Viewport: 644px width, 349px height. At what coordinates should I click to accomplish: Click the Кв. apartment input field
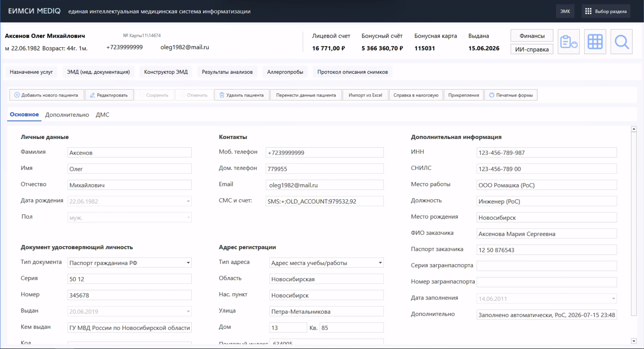(351, 328)
